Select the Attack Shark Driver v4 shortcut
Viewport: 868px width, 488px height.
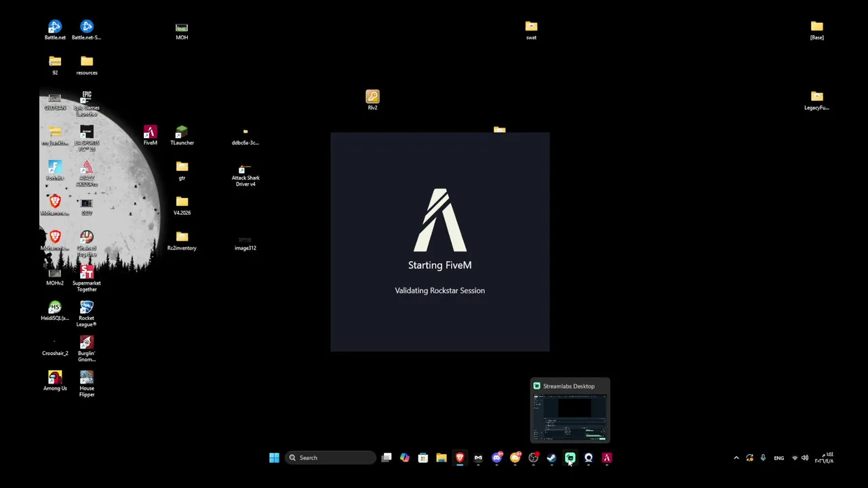(245, 175)
